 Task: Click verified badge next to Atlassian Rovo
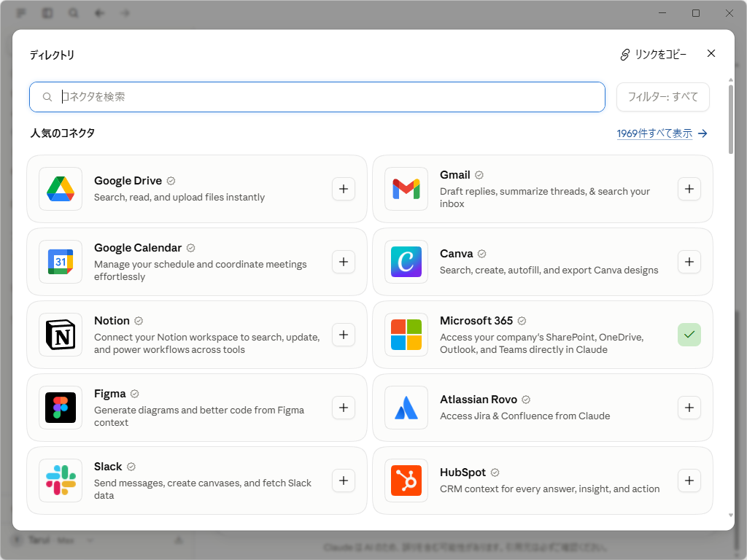pyautogui.click(x=526, y=400)
